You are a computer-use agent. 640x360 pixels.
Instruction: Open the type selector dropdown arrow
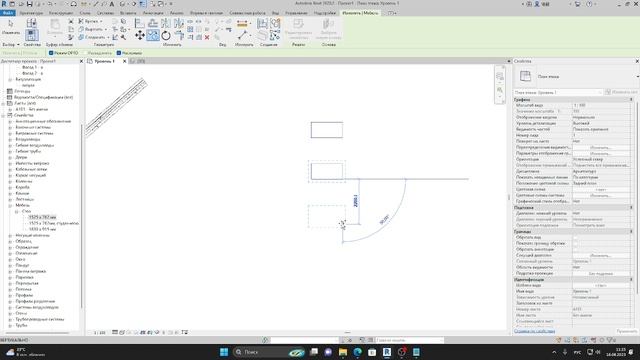(637, 76)
